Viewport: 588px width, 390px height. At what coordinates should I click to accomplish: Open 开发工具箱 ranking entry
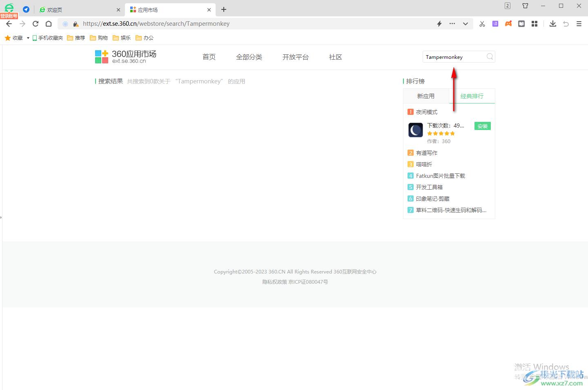tap(429, 187)
